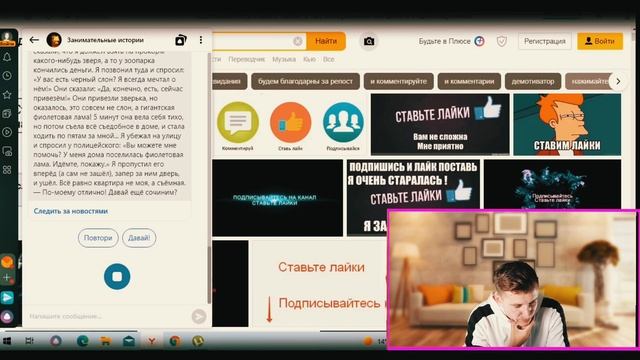Viewport: 640px width, 360px height.
Task: Open the smart devices icon in the chat header
Action: pos(180,40)
